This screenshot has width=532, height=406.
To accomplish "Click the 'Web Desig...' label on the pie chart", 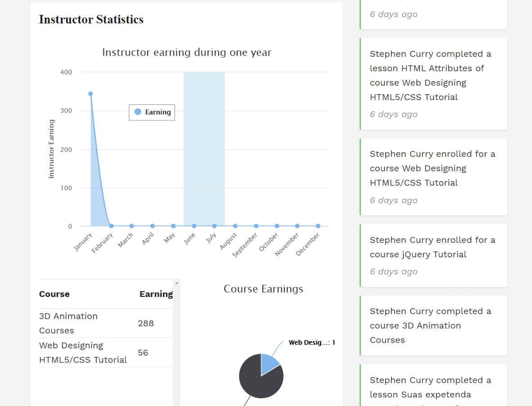I will click(312, 342).
